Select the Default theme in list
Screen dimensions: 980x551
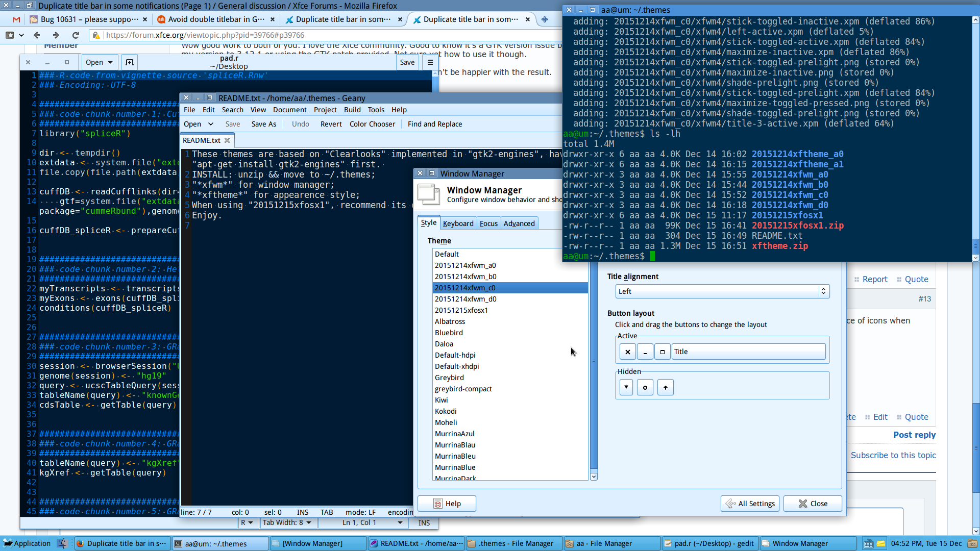pyautogui.click(x=510, y=254)
